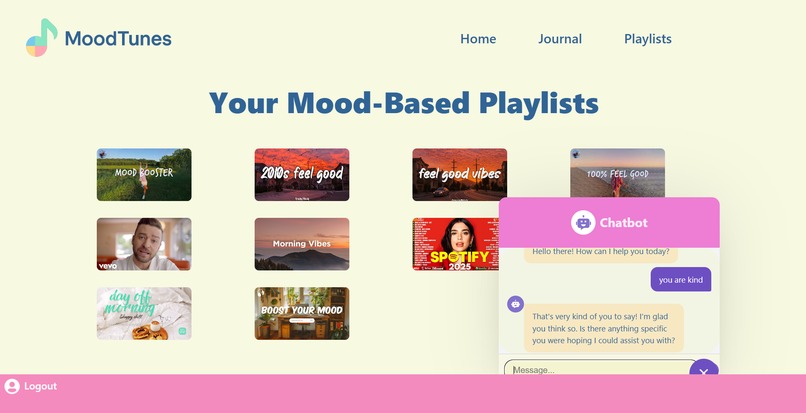Open the 100% Feel Good playlist
Image resolution: width=806 pixels, height=413 pixels.
click(617, 173)
